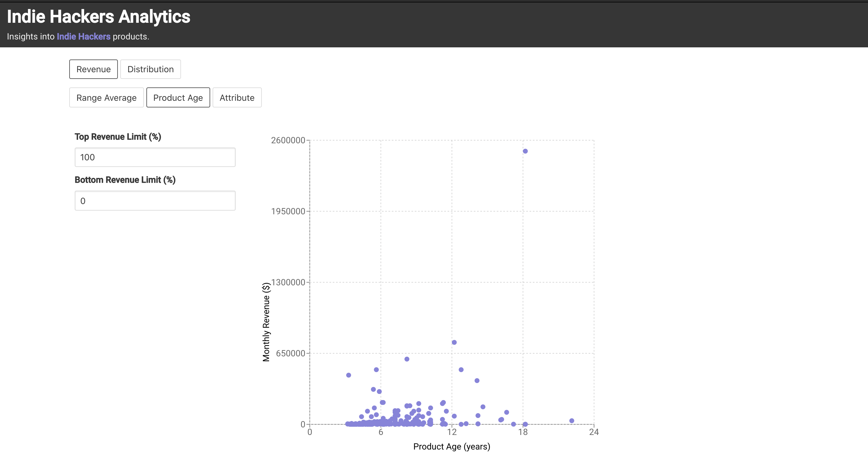The image size is (868, 465).
Task: Open the Distribution tab
Action: (x=150, y=69)
